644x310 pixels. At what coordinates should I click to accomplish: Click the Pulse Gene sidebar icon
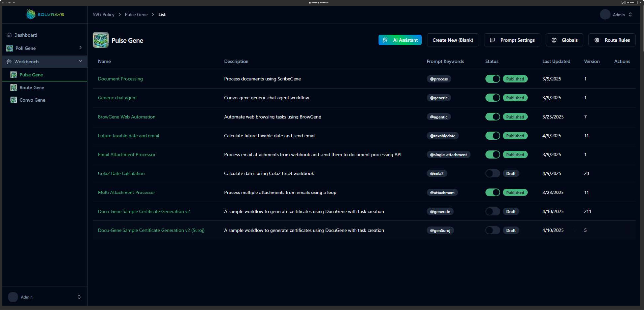pos(13,75)
